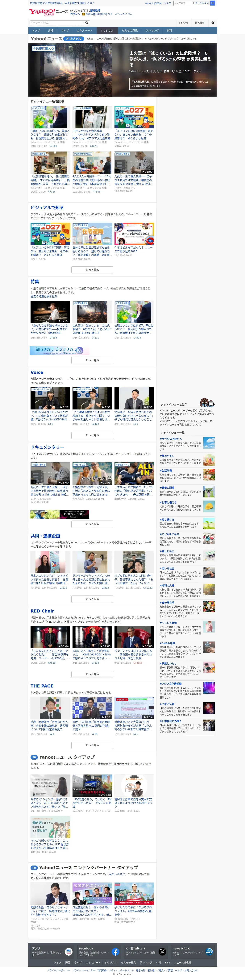Open hot issue #こどもをまもる
Image resolution: width=245 pixels, height=980 pixels.
[x=169, y=534]
